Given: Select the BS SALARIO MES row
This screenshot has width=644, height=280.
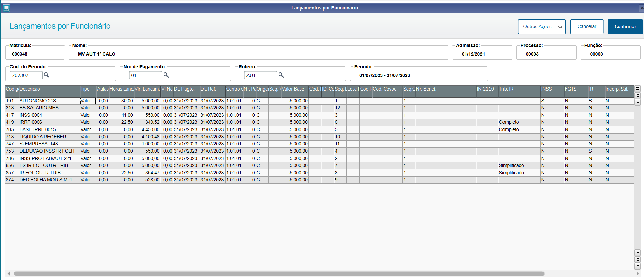Looking at the screenshot, I should (x=320, y=108).
